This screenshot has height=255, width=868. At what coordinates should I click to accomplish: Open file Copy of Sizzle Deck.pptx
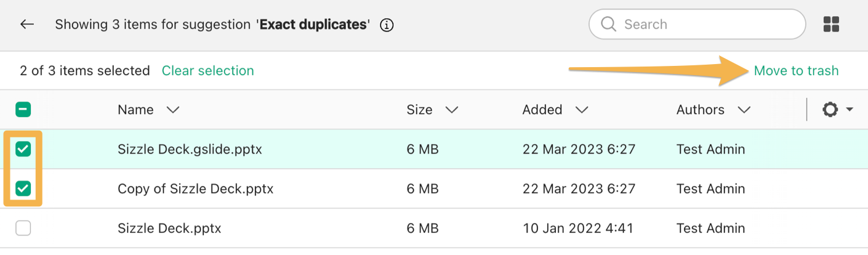(195, 188)
